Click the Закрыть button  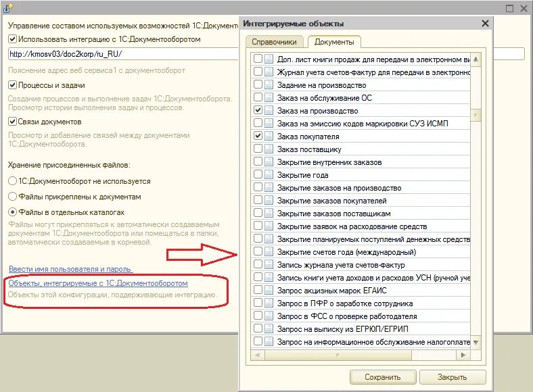452,377
